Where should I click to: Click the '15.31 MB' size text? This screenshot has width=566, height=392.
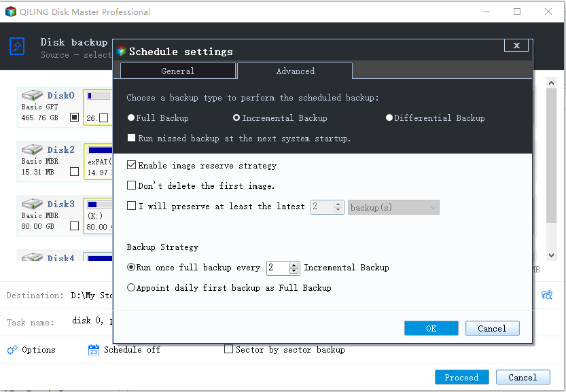[x=37, y=172]
